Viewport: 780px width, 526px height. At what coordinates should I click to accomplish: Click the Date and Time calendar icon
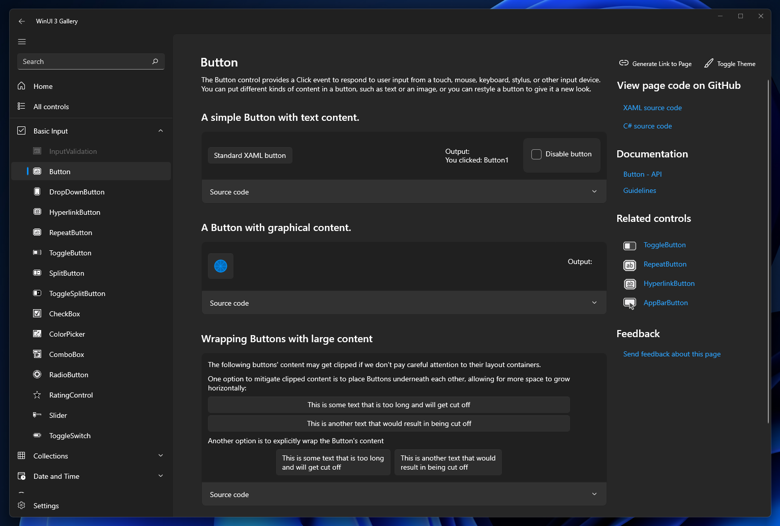pyautogui.click(x=21, y=476)
